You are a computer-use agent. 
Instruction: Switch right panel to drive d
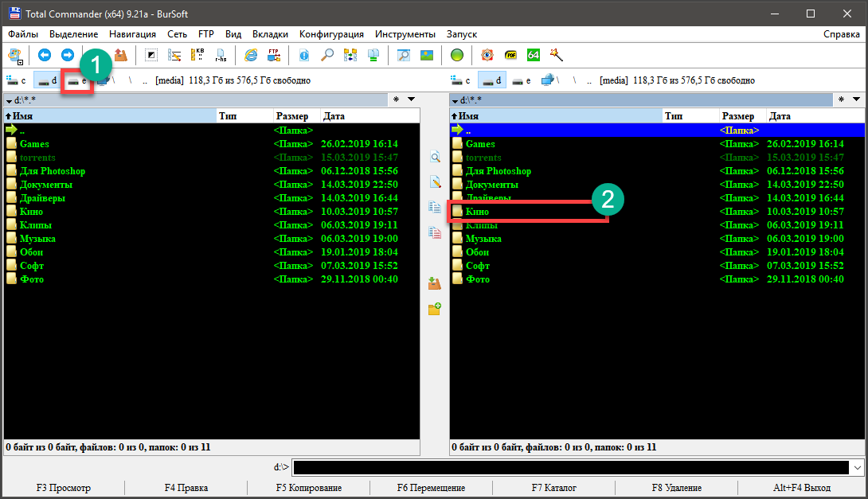click(x=492, y=80)
